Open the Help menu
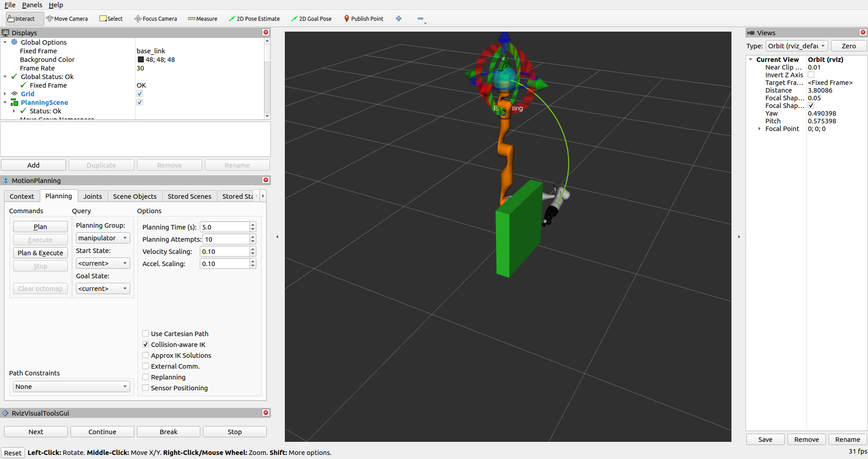This screenshot has height=459, width=868. click(x=56, y=5)
